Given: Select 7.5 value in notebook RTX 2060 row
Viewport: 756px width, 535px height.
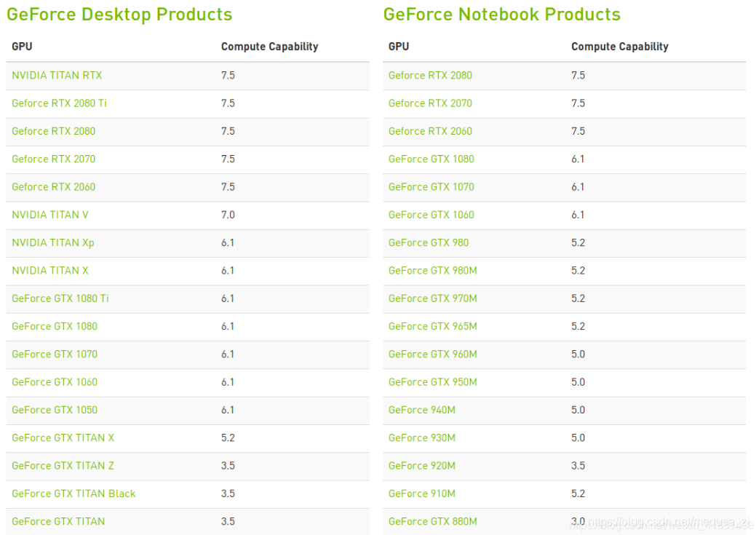Looking at the screenshot, I should (x=578, y=131).
